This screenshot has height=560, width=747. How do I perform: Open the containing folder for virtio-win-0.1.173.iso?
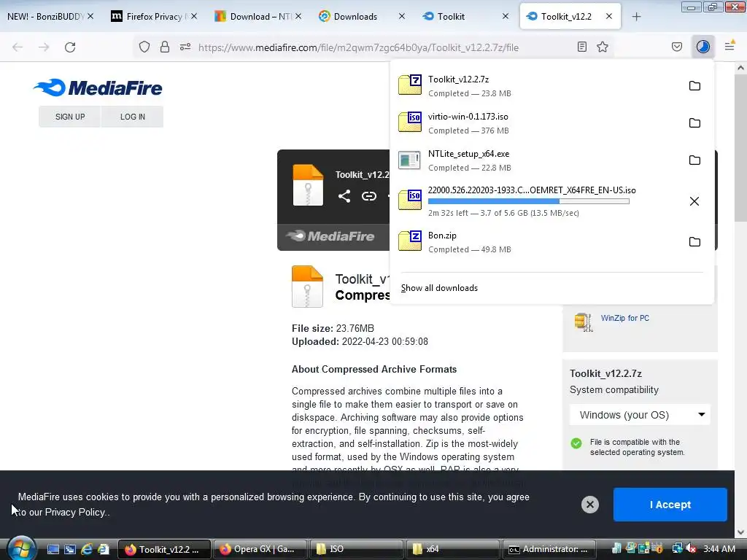[694, 122]
